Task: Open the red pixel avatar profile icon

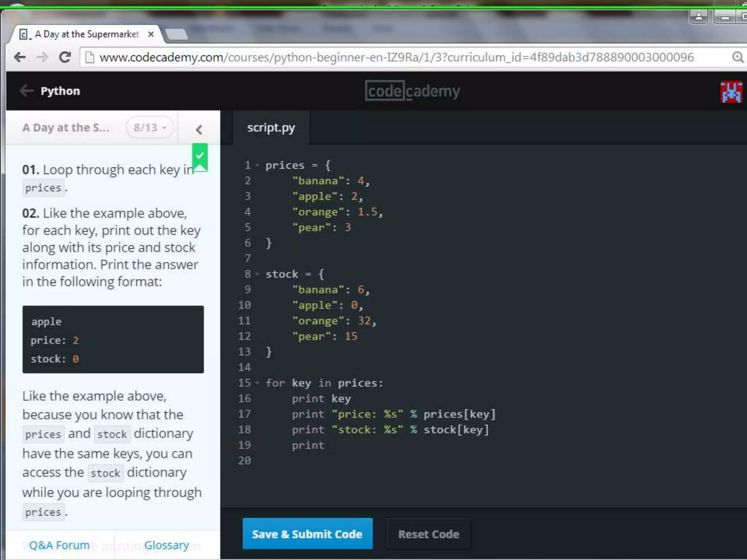Action: click(731, 92)
